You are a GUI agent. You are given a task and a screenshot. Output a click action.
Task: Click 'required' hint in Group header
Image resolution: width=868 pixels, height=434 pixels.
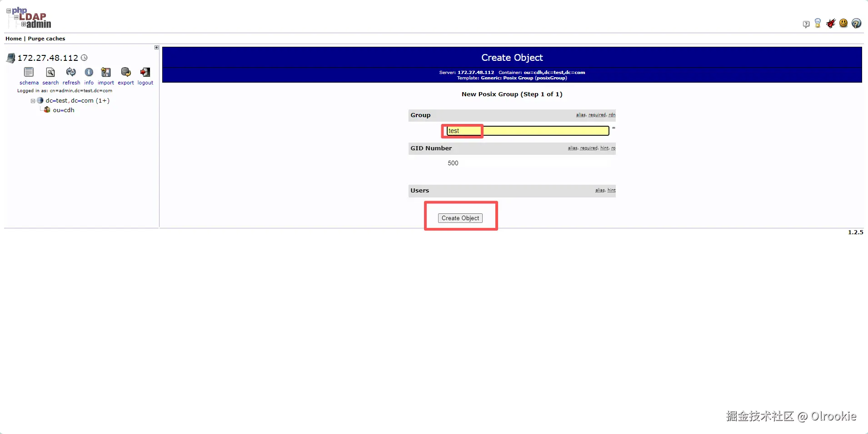(x=597, y=115)
